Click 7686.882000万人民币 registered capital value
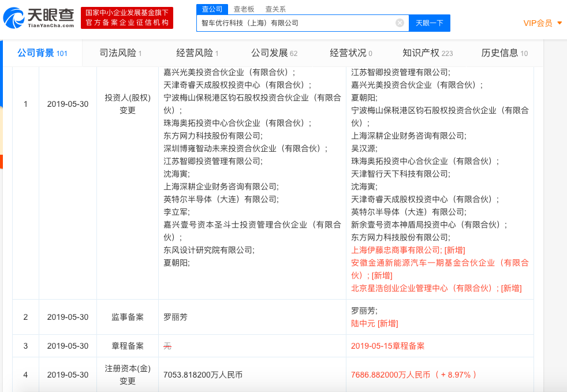This screenshot has height=392, width=567. click(390, 375)
